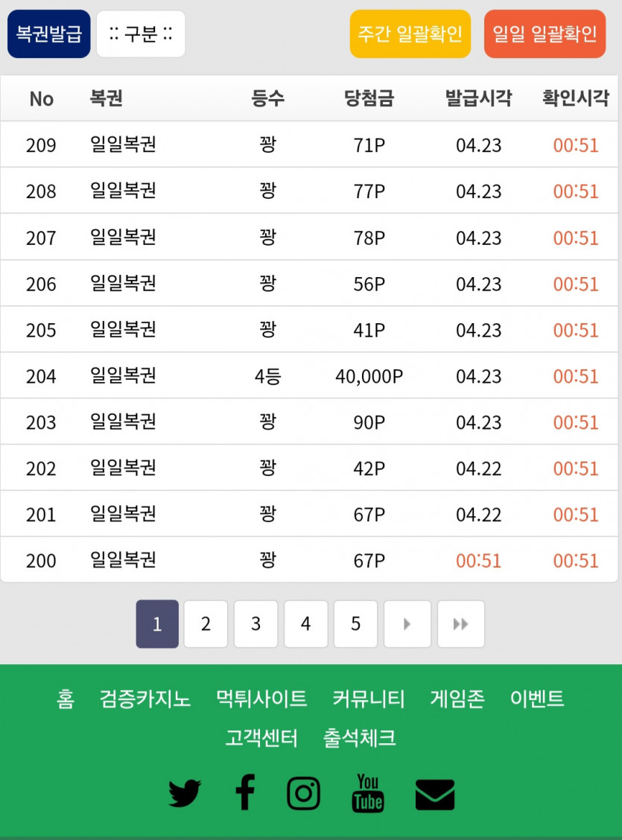Screen dimensions: 622x840
Task: Select page 5 in pagination
Action: point(355,624)
